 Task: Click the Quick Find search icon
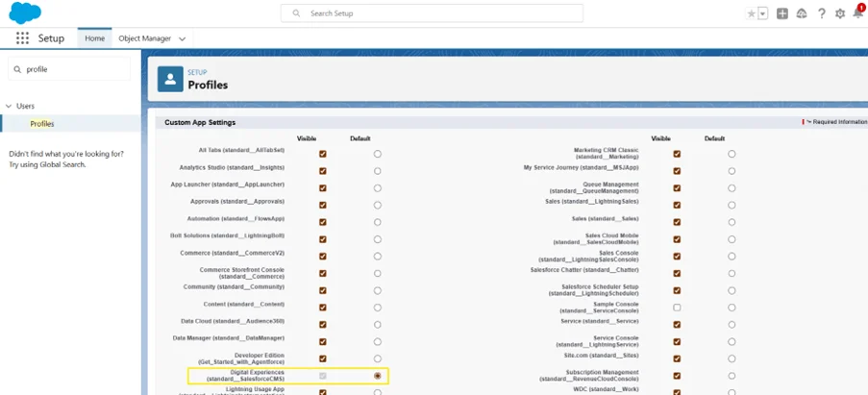17,70
